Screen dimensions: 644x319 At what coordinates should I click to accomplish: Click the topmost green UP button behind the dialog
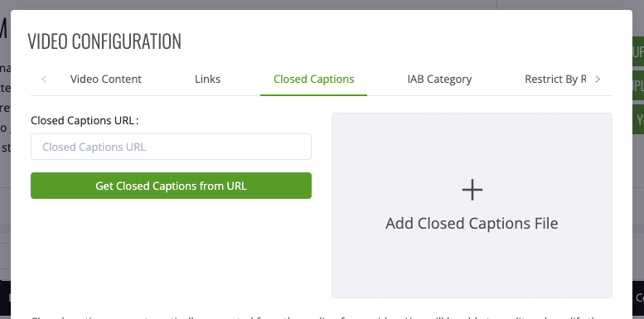pos(638,51)
